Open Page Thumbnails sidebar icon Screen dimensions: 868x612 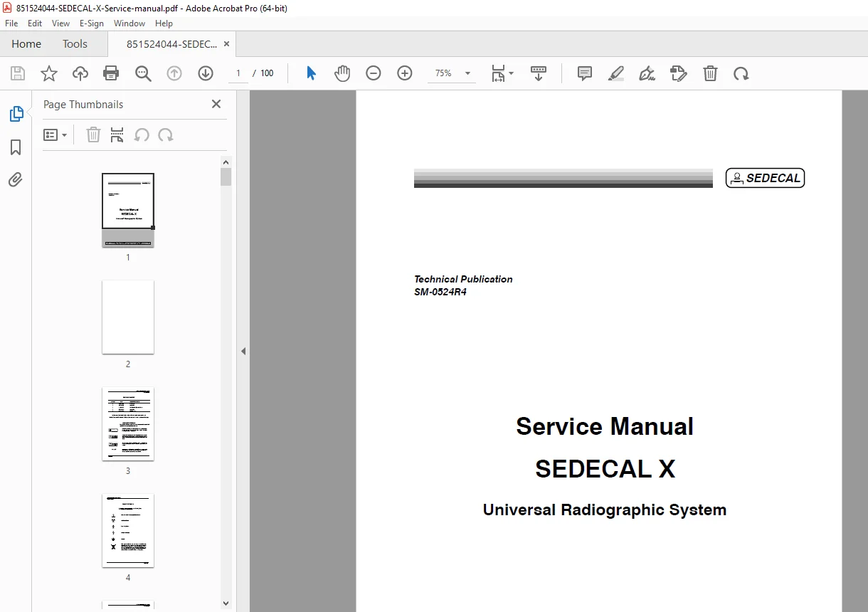point(16,114)
